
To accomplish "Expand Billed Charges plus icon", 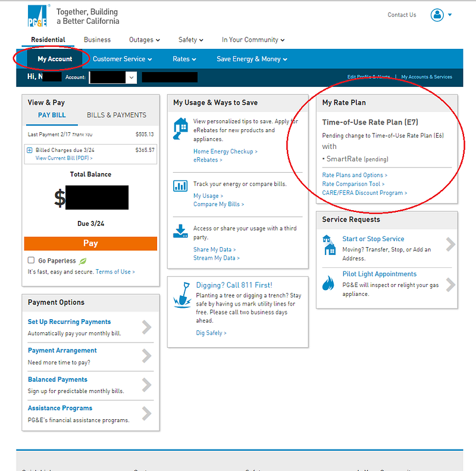I will [x=29, y=150].
